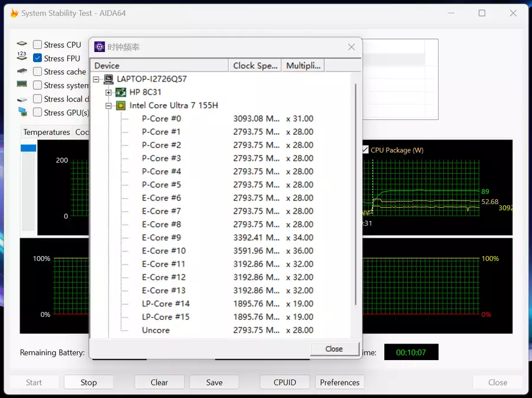Expand the HP 8C31 tree node
The height and width of the screenshot is (398, 532).
pos(109,93)
